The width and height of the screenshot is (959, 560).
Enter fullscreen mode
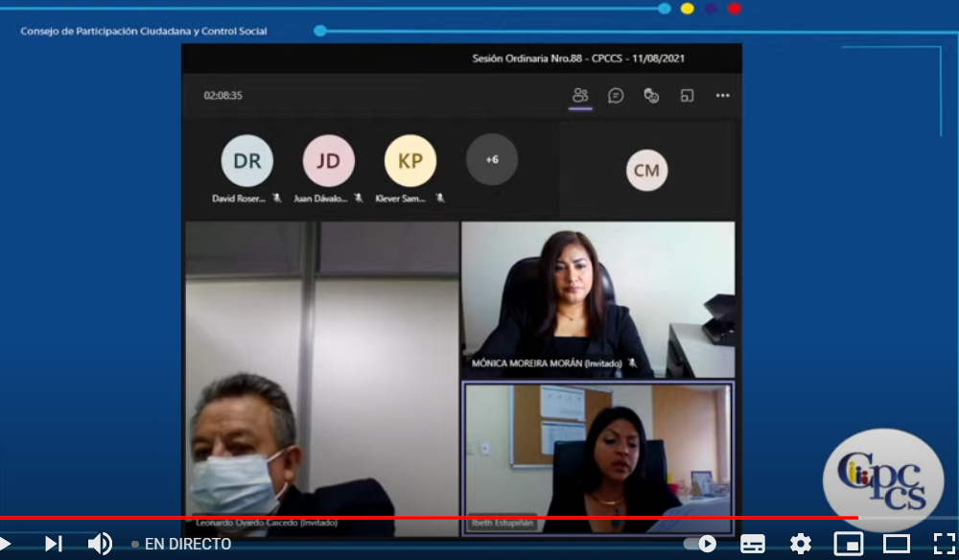945,544
